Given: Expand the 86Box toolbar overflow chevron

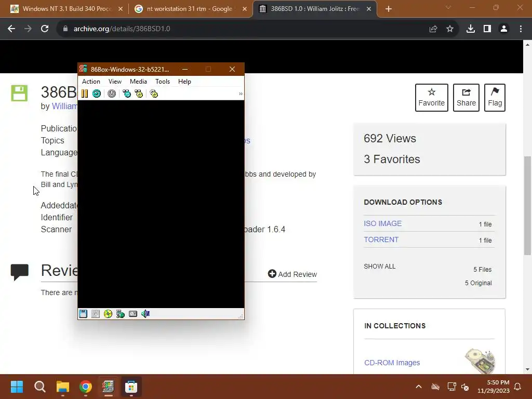Looking at the screenshot, I should point(241,94).
